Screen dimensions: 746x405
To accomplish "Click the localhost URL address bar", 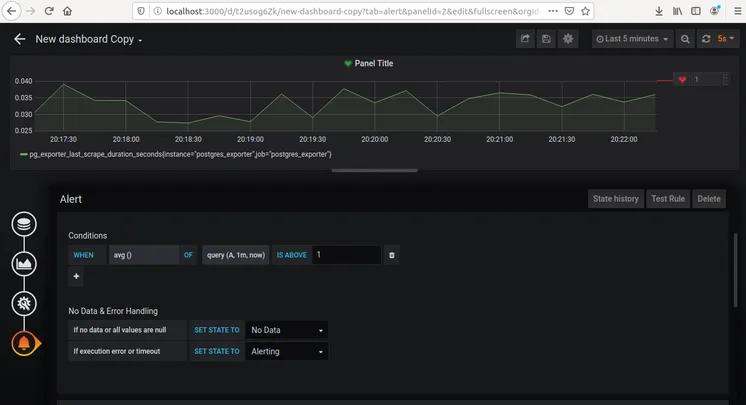I will pos(352,11).
